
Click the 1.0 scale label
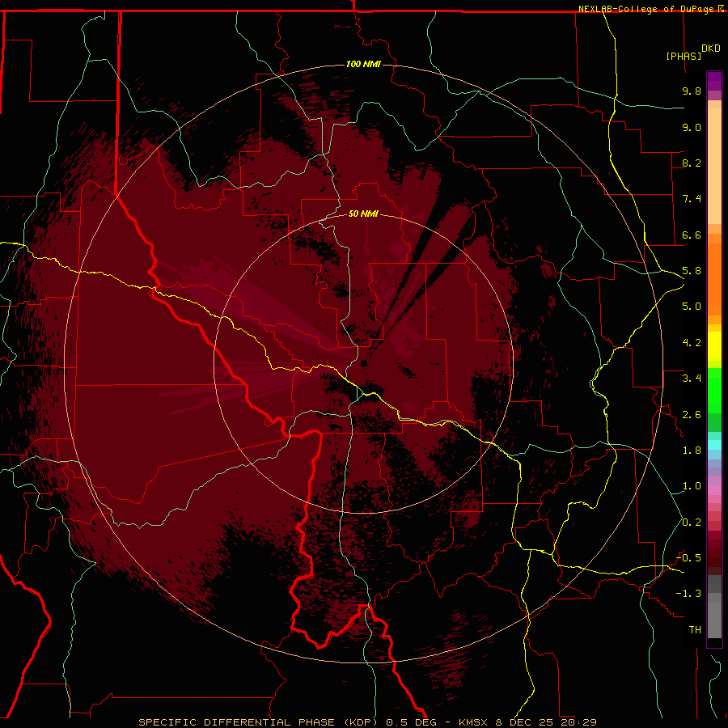692,486
